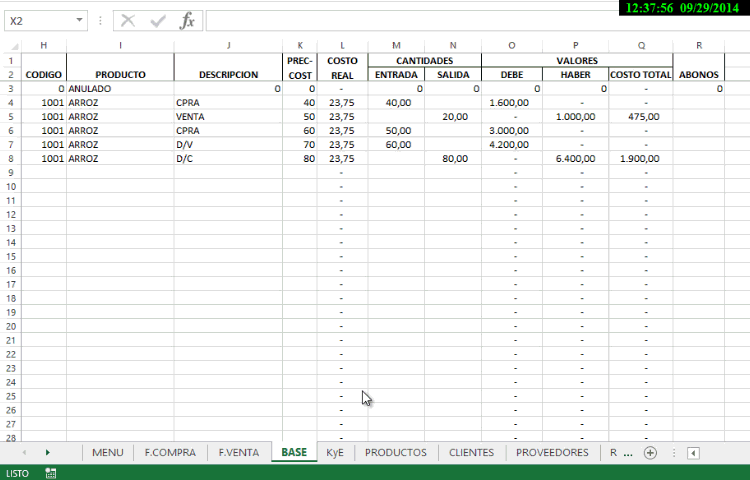750x480 pixels.
Task: Switch to the KyE sheet tab
Action: 335,452
